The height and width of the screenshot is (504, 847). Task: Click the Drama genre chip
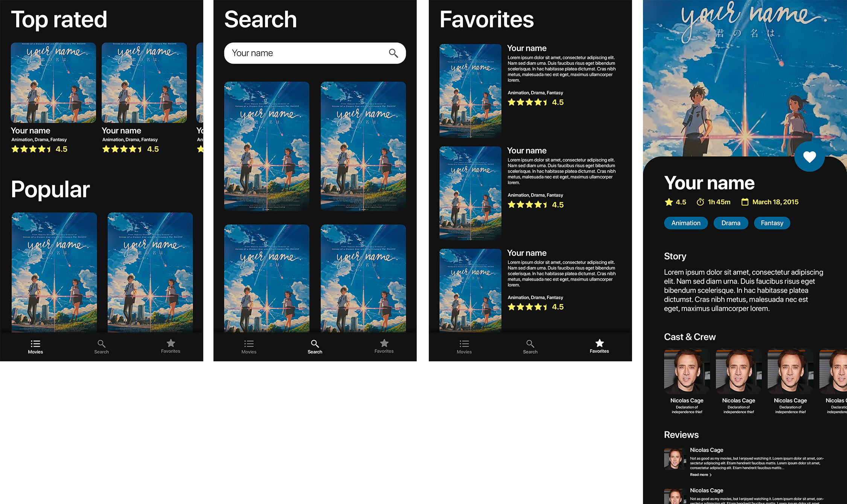tap(731, 223)
